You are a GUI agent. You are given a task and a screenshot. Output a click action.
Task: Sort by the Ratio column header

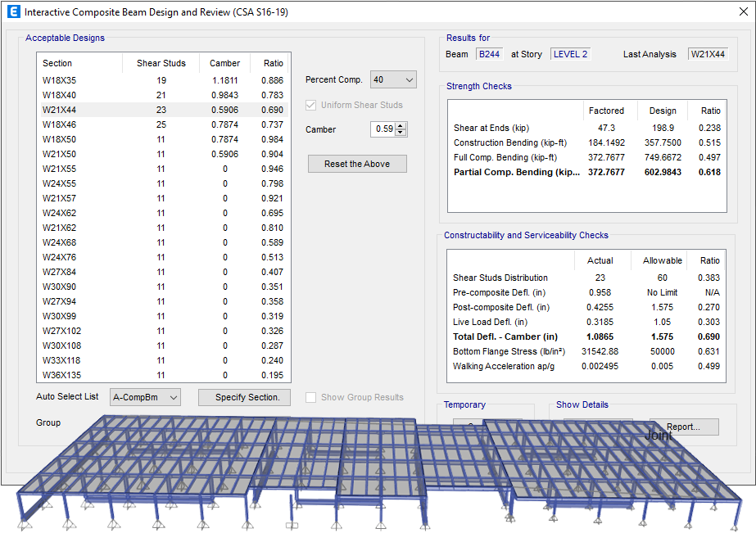click(272, 61)
